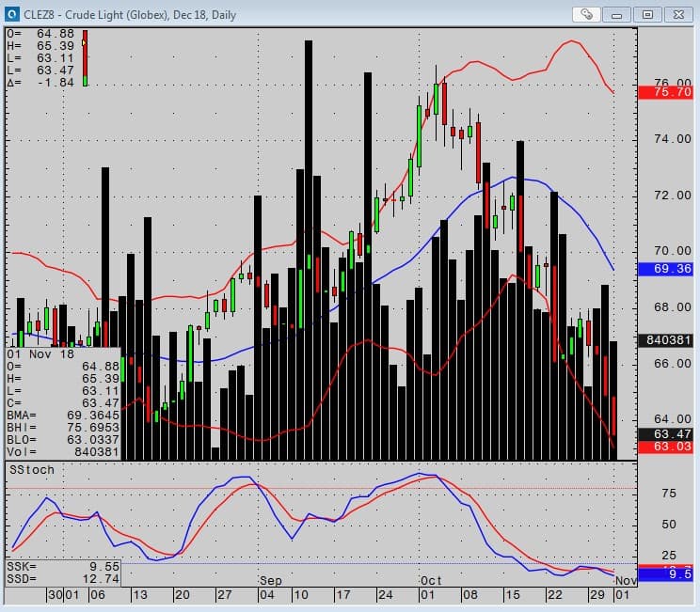Select the Nov marker on time axis
The height and width of the screenshot is (612, 700).
pyautogui.click(x=627, y=581)
